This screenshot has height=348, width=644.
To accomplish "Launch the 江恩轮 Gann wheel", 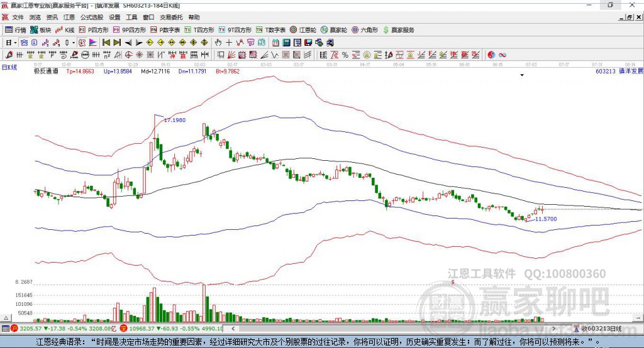I will click(x=303, y=30).
